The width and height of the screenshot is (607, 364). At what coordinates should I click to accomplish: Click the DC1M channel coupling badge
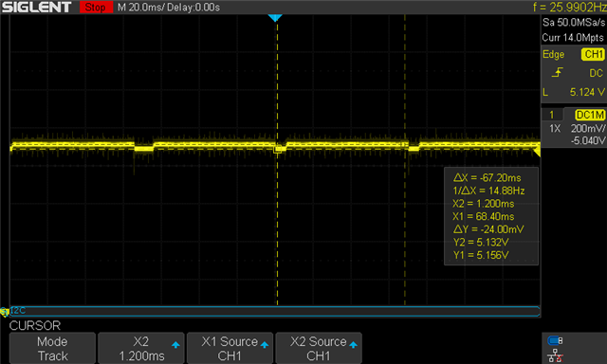(590, 115)
